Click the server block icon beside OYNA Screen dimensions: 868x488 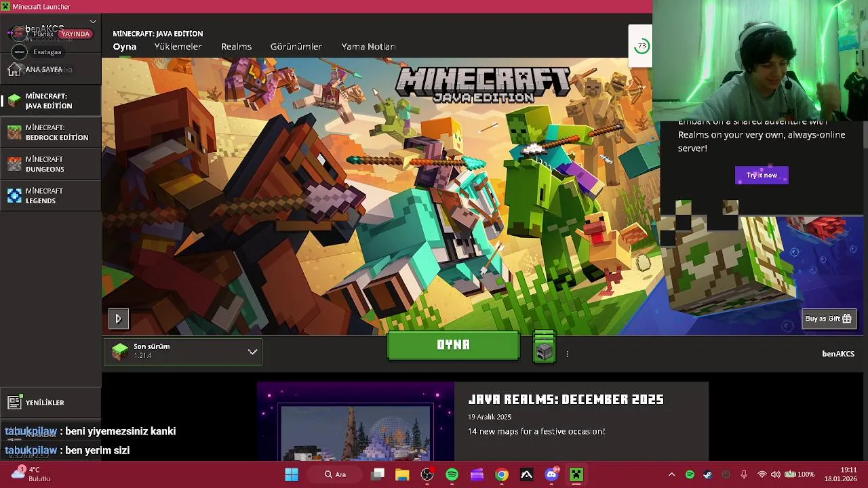tap(544, 347)
